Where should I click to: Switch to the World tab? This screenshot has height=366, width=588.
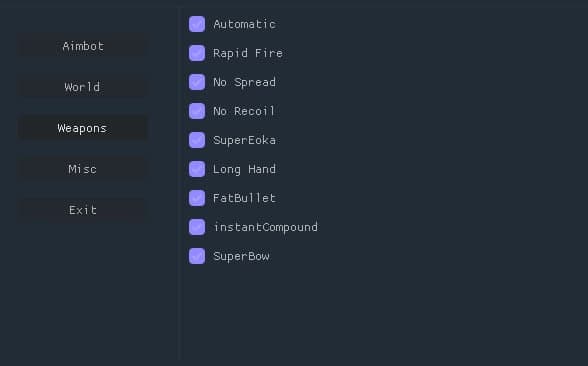pos(83,87)
